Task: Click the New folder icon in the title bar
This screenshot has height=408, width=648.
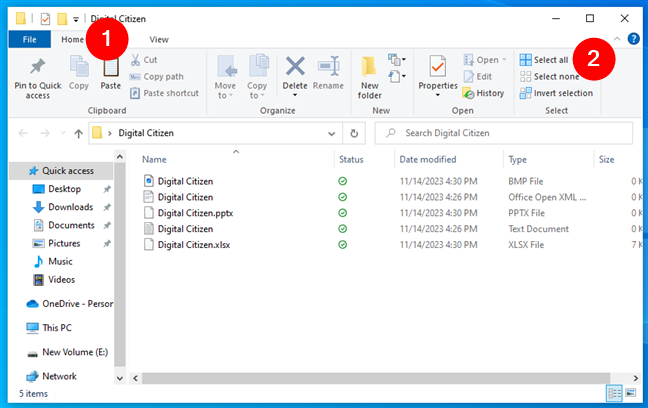Action: [62, 19]
